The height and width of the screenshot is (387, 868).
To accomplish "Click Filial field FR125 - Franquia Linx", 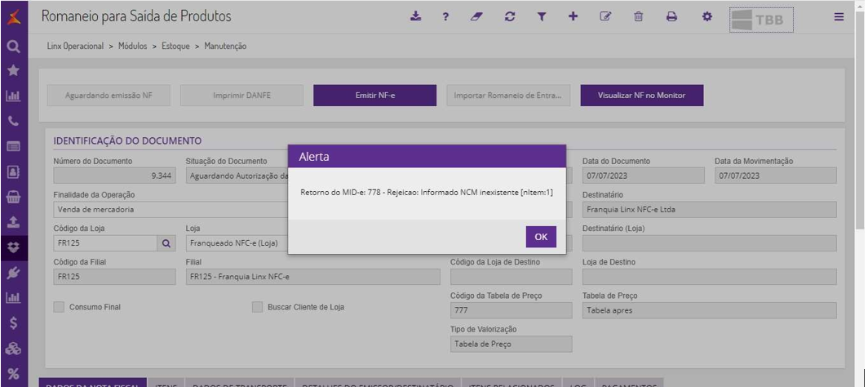I will (x=312, y=277).
